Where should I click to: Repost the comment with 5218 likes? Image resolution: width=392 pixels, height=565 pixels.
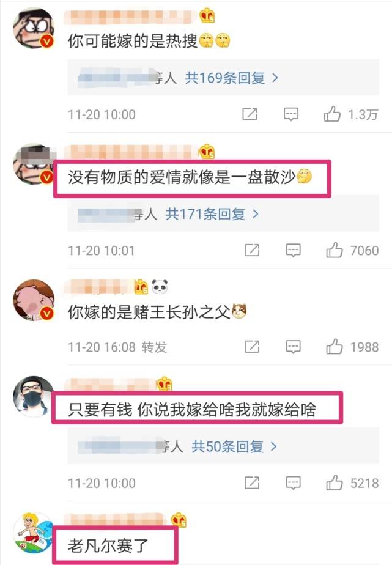click(251, 482)
